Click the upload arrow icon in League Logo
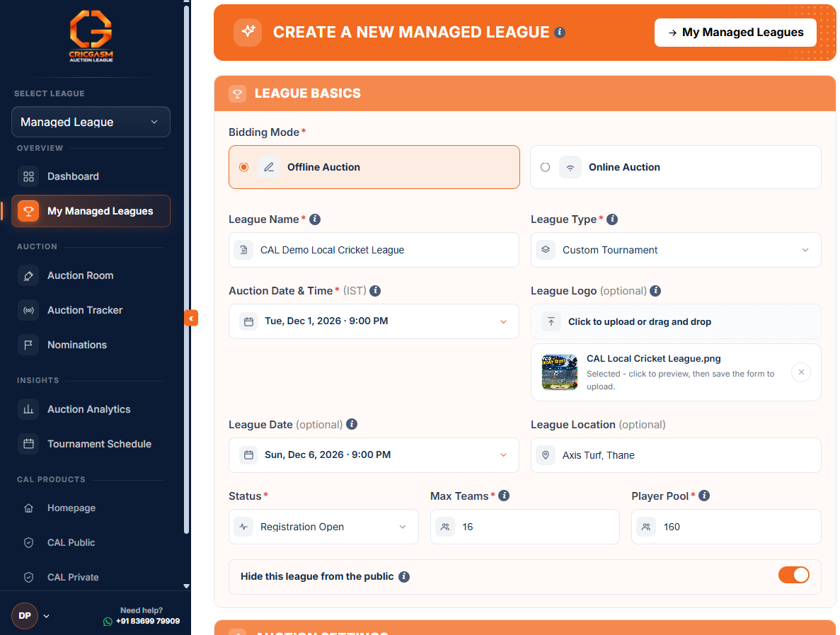The height and width of the screenshot is (635, 840). pos(551,321)
